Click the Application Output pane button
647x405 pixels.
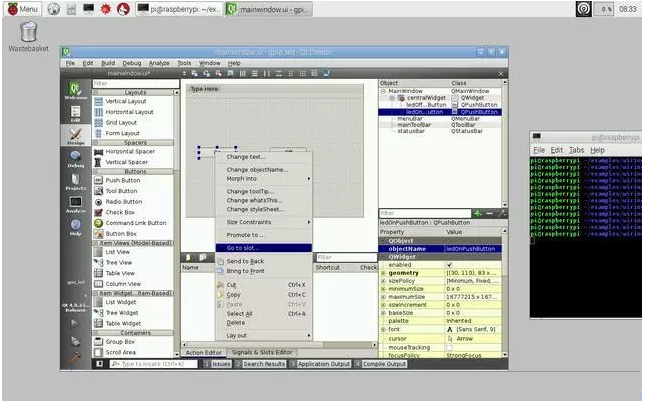pyautogui.click(x=321, y=364)
